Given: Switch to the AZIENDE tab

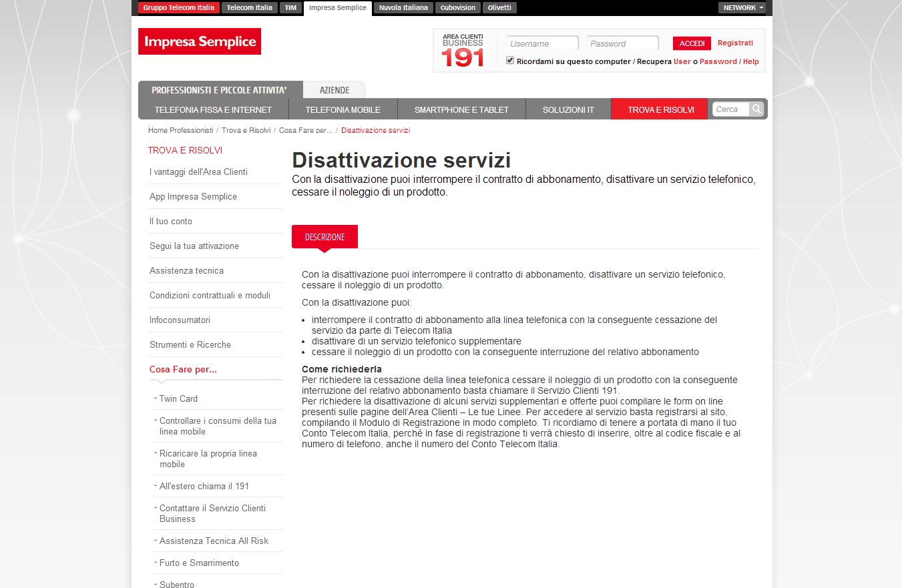Looking at the screenshot, I should point(334,89).
